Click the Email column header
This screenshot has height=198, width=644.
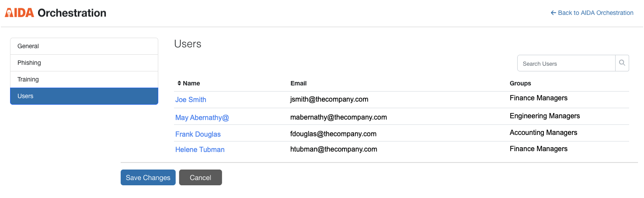point(299,83)
